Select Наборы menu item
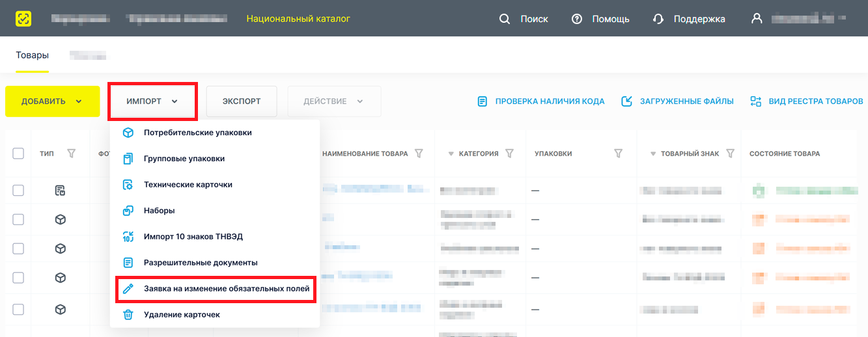 (215, 211)
